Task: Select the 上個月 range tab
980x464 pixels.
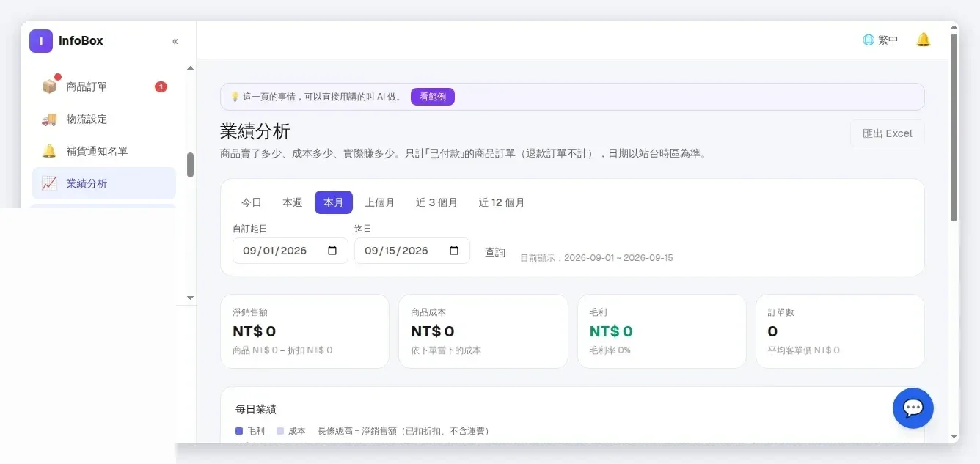Action: coord(380,202)
